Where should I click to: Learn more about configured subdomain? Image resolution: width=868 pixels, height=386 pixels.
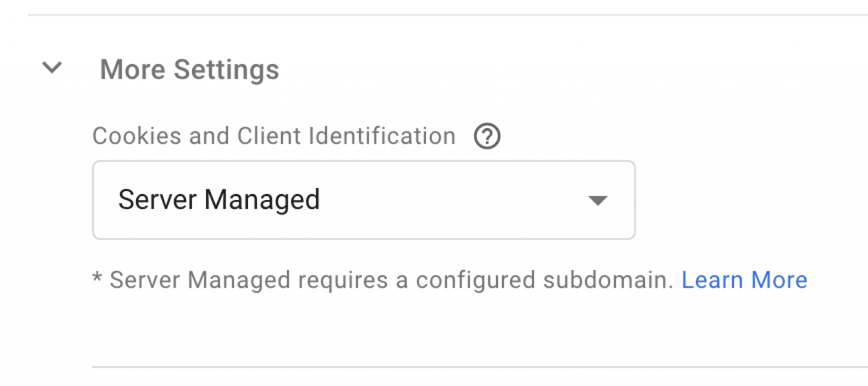point(744,280)
